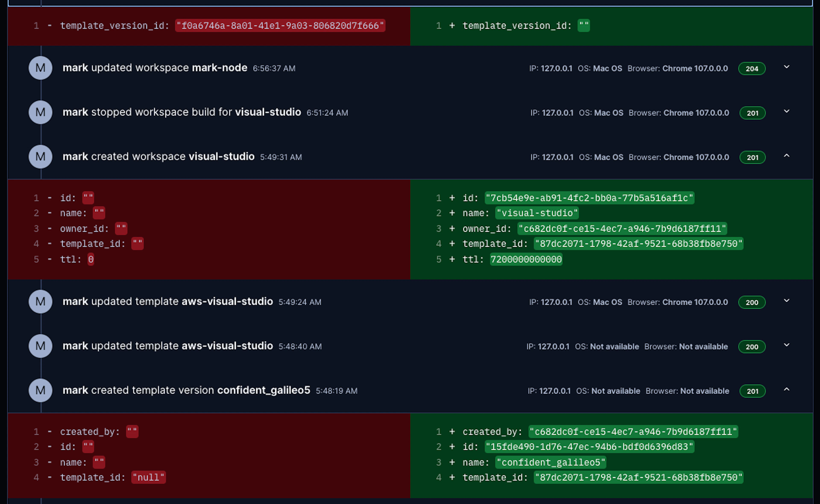Image resolution: width=820 pixels, height=504 pixels.
Task: Click 'mark updated workspace mark-node' text
Action: (155, 68)
